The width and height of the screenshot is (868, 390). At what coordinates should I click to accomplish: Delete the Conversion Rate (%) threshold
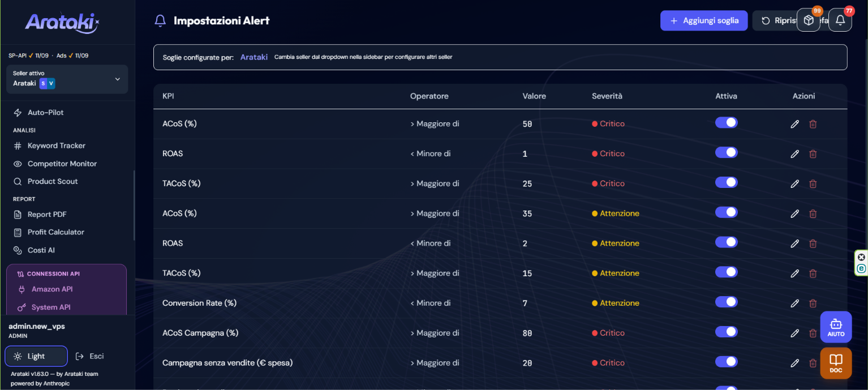click(813, 303)
